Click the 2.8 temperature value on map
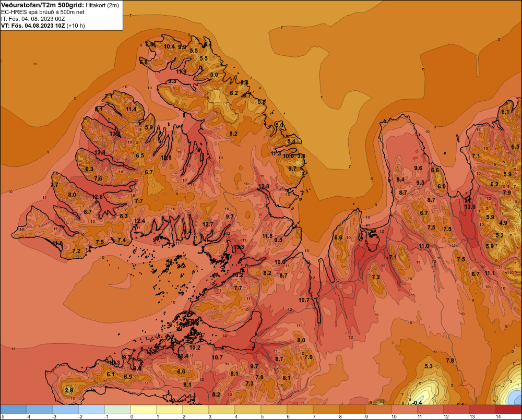522x420 pixels. point(69,390)
